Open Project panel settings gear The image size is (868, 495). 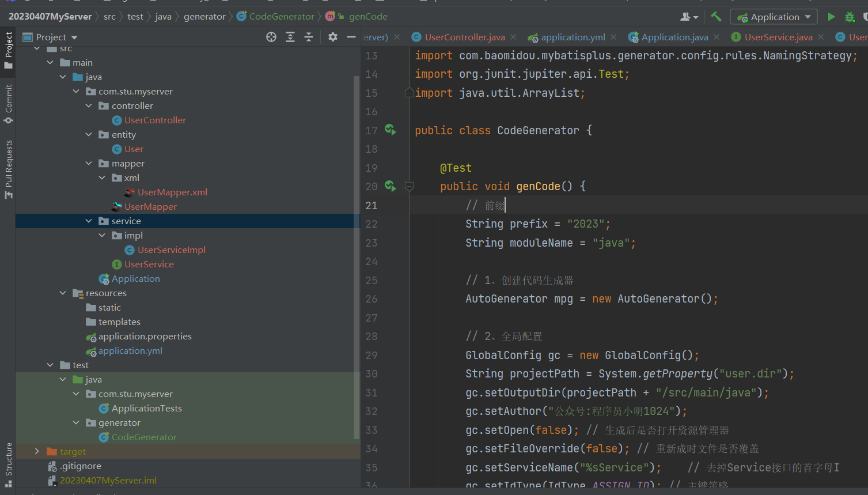(x=333, y=37)
